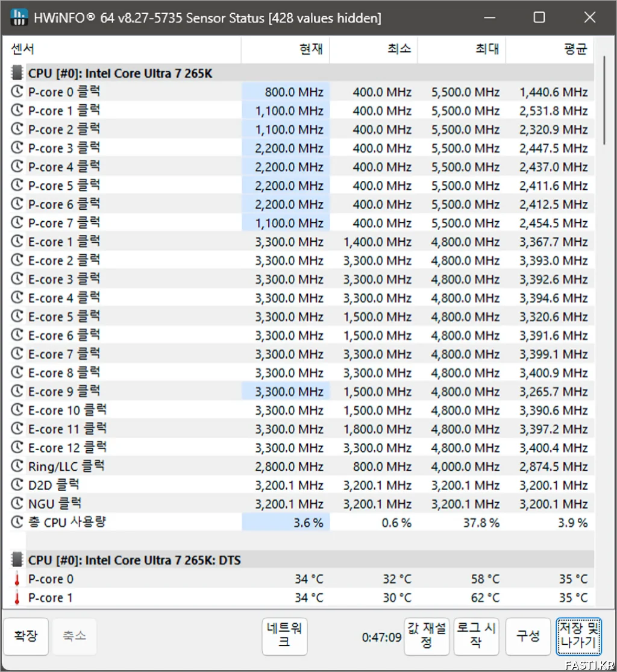Click the 값 재설정 button
The image size is (617, 672).
[427, 636]
